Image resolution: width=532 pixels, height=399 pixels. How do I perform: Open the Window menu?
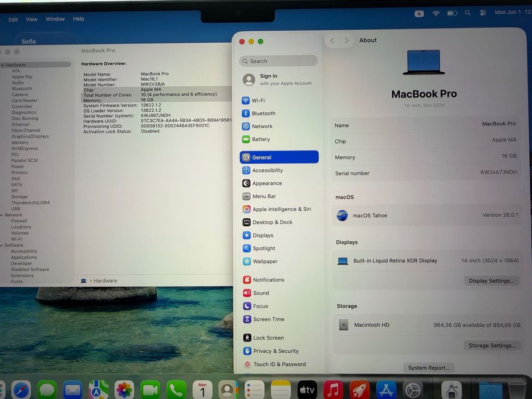[x=55, y=19]
